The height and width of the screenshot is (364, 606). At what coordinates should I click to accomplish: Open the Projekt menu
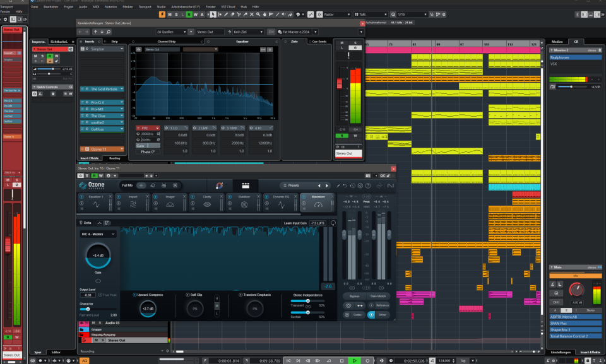tap(68, 6)
